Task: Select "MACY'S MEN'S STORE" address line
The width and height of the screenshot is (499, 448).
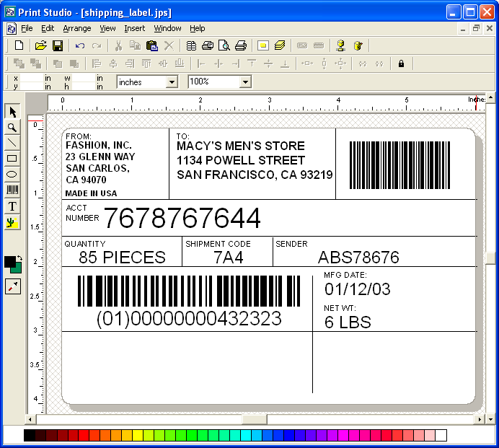Action: coord(241,146)
